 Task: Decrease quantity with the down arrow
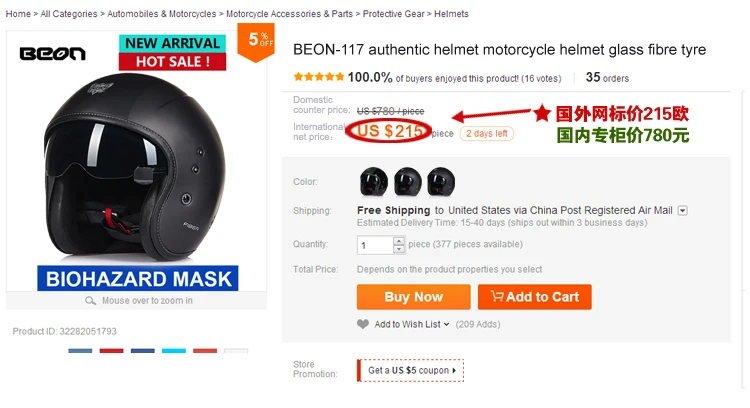pyautogui.click(x=398, y=249)
